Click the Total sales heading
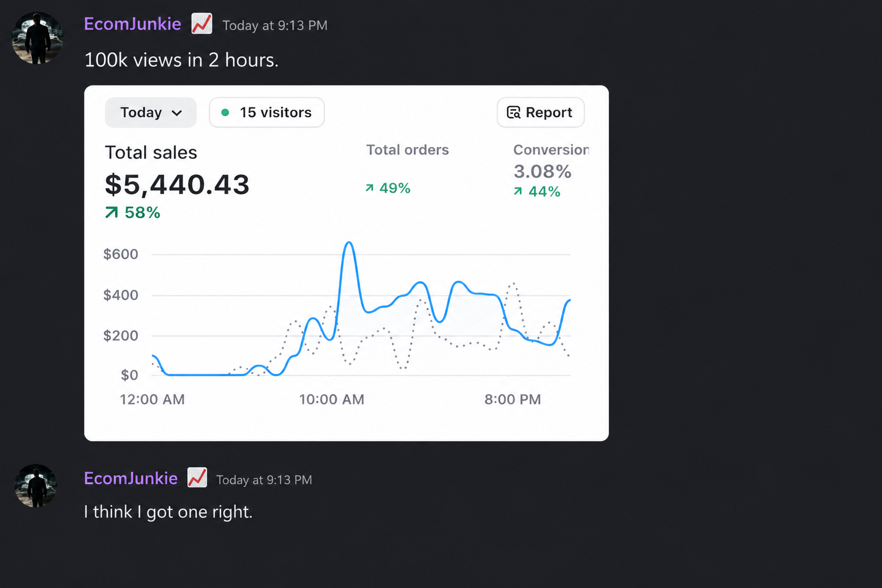The height and width of the screenshot is (588, 882). [151, 153]
